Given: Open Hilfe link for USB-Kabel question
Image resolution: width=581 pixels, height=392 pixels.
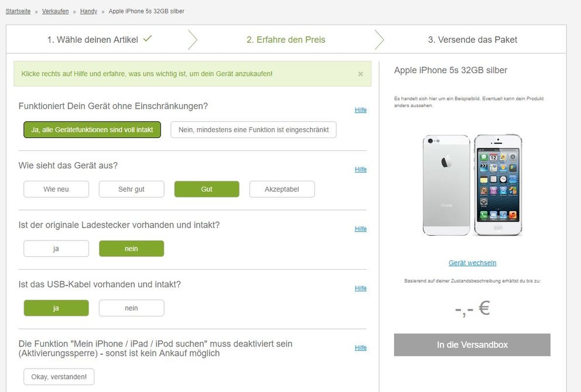Looking at the screenshot, I should (361, 288).
